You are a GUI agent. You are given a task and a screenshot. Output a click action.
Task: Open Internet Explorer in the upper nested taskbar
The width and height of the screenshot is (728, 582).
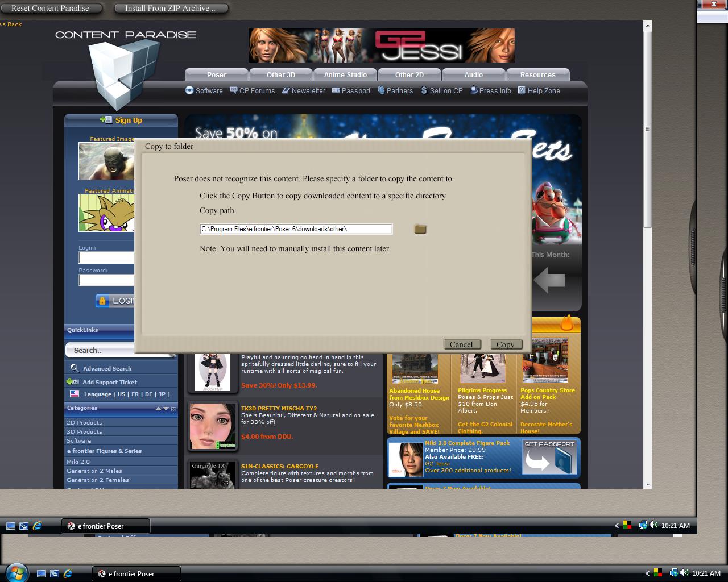click(x=37, y=526)
